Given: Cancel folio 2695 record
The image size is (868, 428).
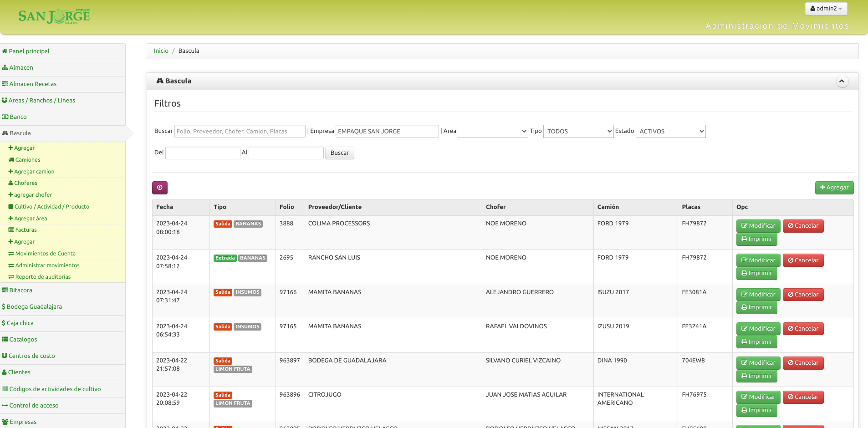Looking at the screenshot, I should point(803,260).
